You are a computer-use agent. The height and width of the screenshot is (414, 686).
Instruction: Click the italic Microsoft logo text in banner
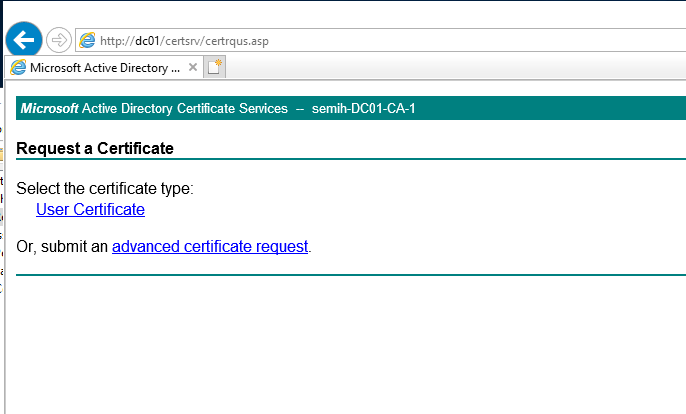49,109
